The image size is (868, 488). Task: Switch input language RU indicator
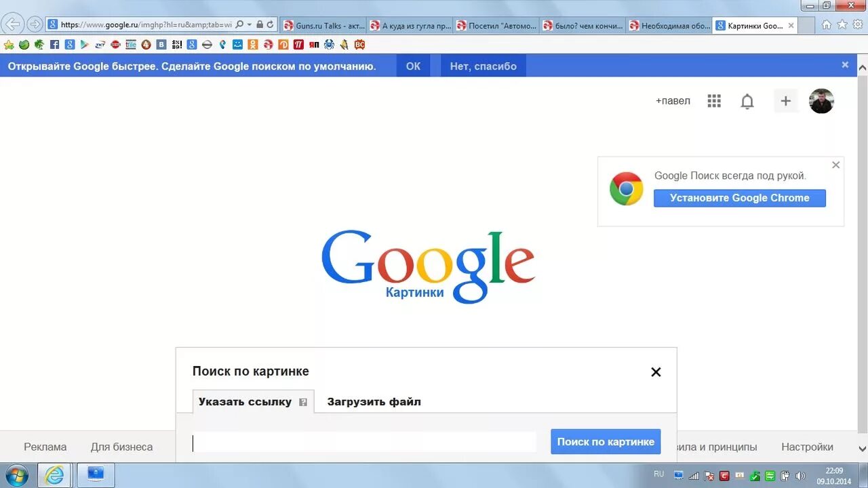659,474
